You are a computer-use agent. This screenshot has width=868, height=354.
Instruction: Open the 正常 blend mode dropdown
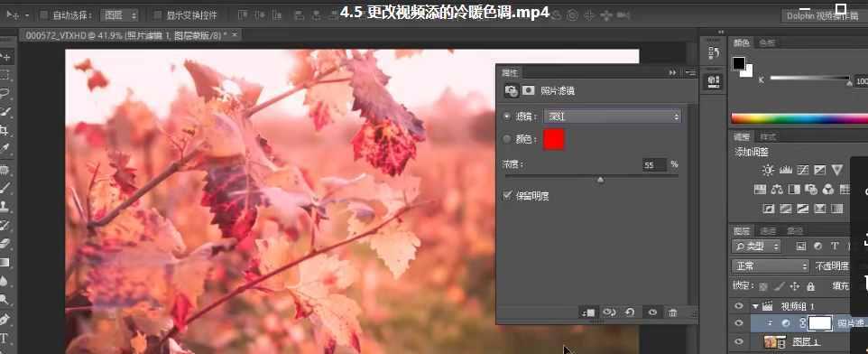click(770, 265)
